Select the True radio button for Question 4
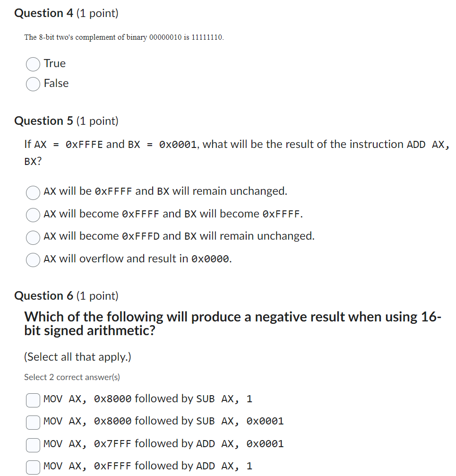 [33, 64]
